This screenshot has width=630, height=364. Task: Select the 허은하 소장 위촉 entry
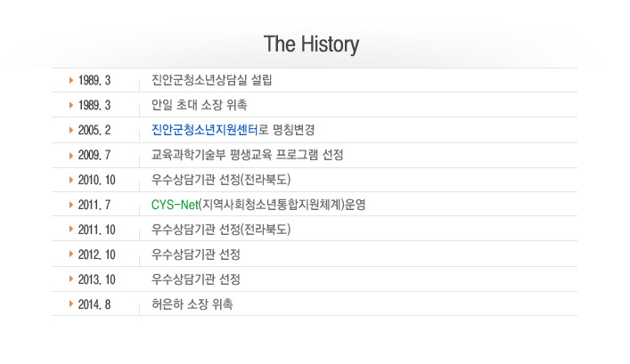tap(192, 303)
